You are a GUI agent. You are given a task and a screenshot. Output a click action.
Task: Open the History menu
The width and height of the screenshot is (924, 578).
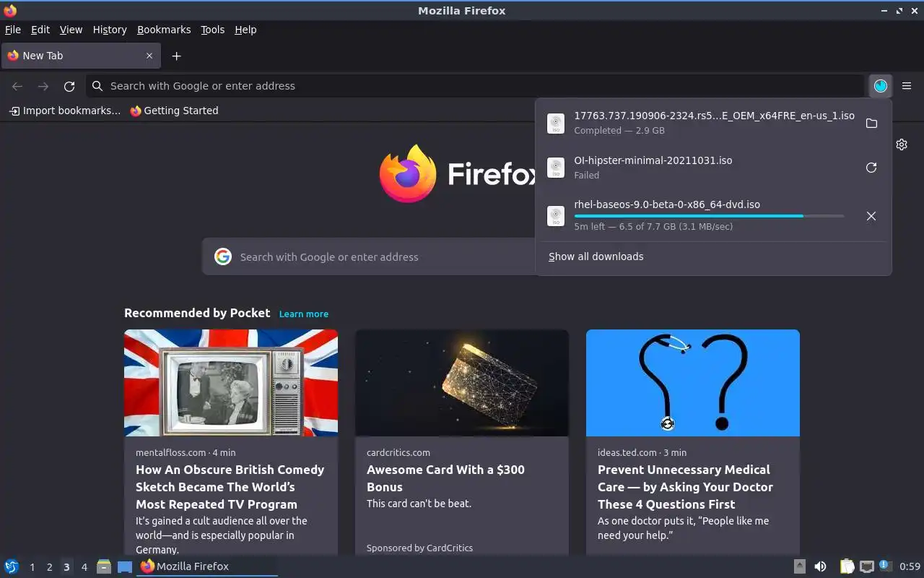click(x=110, y=30)
